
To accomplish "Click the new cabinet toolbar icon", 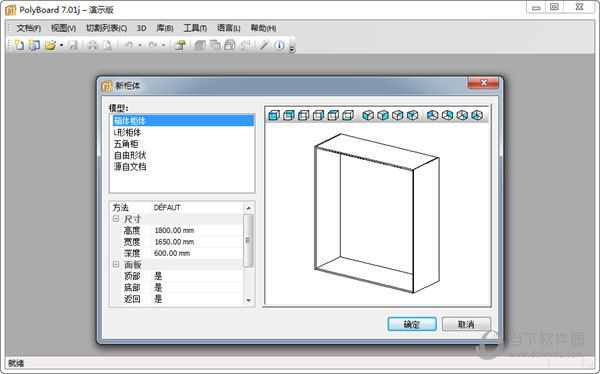I will point(19,45).
